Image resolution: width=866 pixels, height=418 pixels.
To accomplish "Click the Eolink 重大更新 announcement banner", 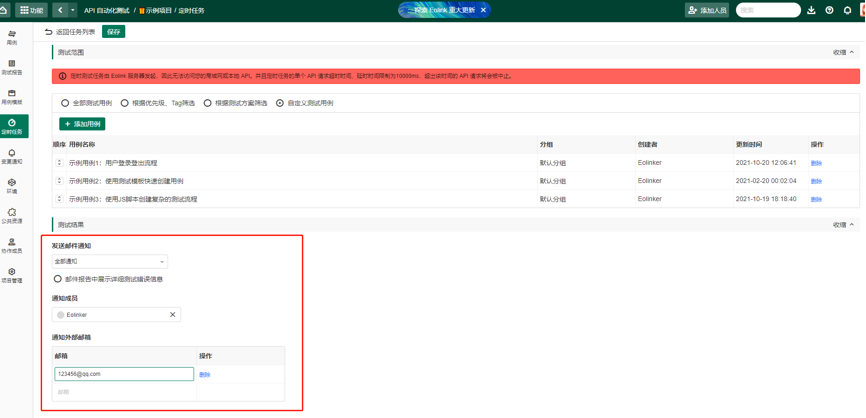I will click(x=445, y=10).
